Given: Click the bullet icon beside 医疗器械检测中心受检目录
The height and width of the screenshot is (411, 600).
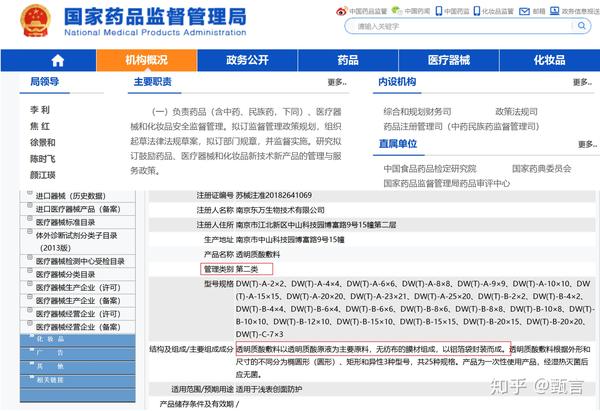Looking at the screenshot, I should (x=29, y=258).
